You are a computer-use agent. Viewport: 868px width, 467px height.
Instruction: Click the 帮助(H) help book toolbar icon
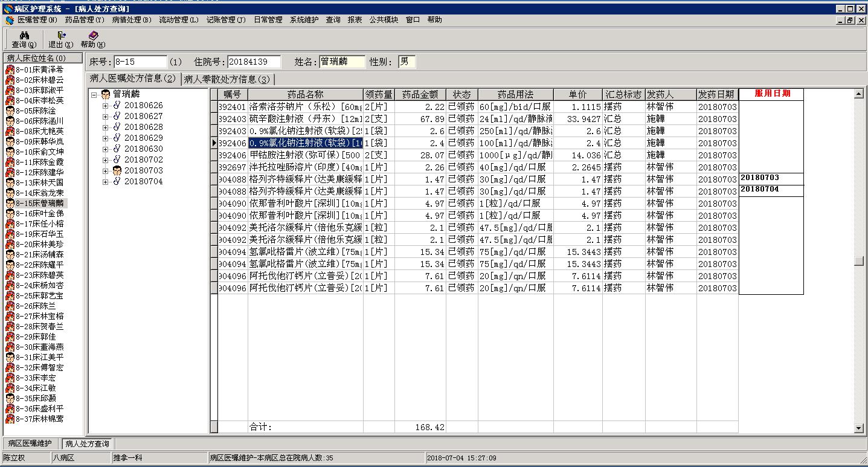click(x=92, y=36)
